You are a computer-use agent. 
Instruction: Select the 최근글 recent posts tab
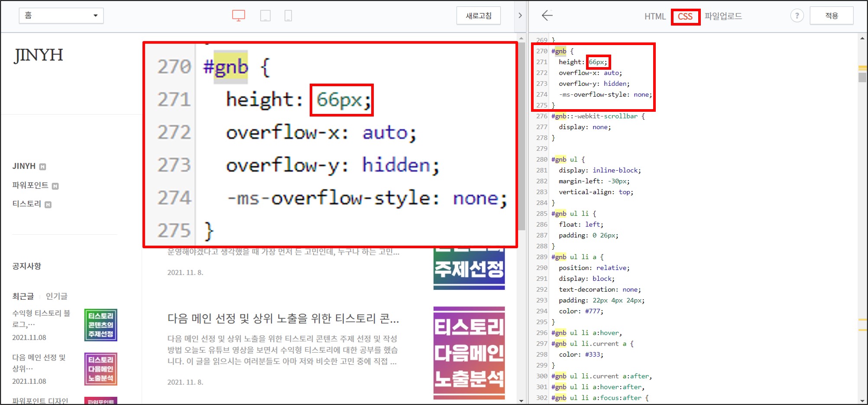23,296
